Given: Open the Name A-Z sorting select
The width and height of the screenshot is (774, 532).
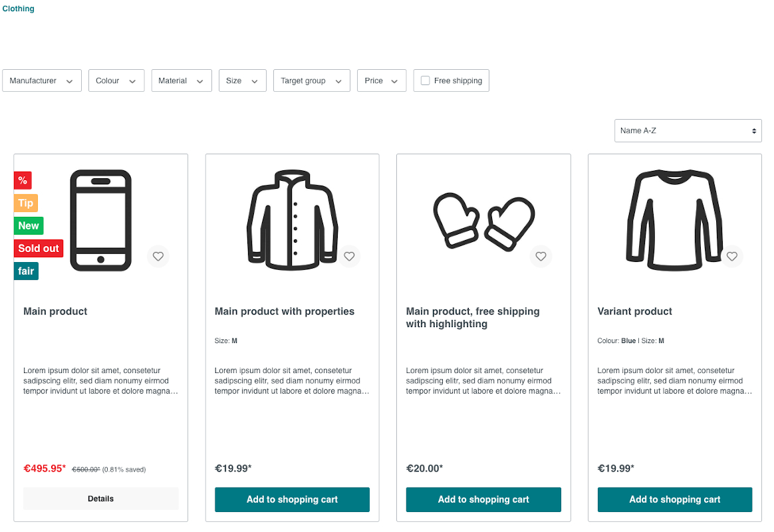Looking at the screenshot, I should [x=688, y=131].
